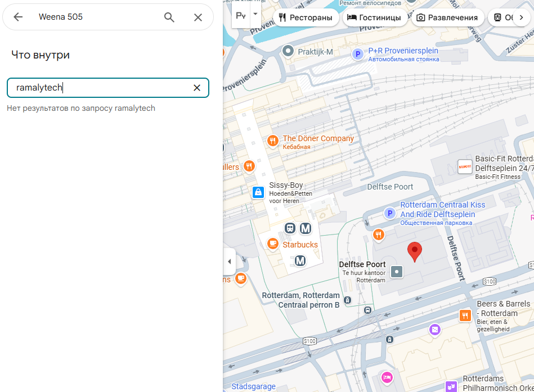Clear the Weena 505 search query
The image size is (534, 392).
point(198,17)
